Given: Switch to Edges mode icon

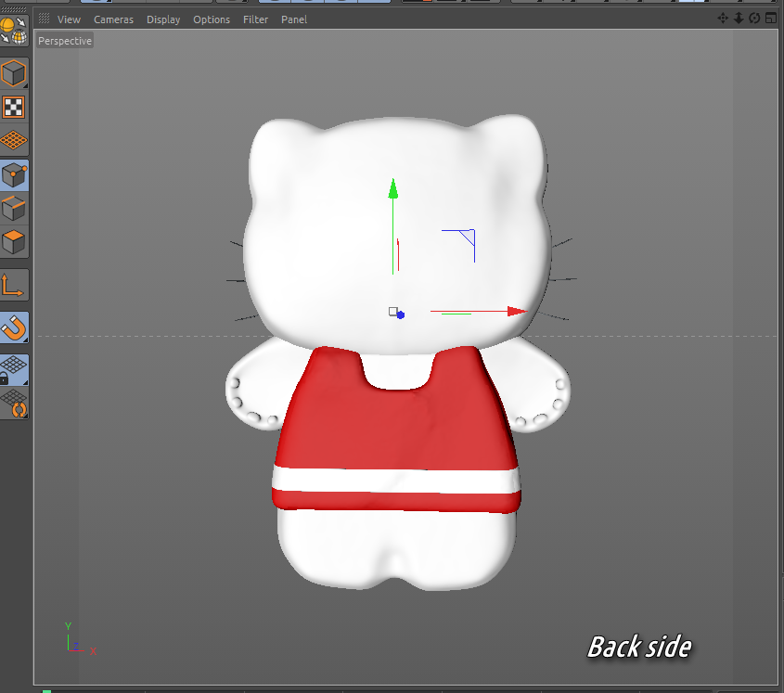Looking at the screenshot, I should pos(14,209).
